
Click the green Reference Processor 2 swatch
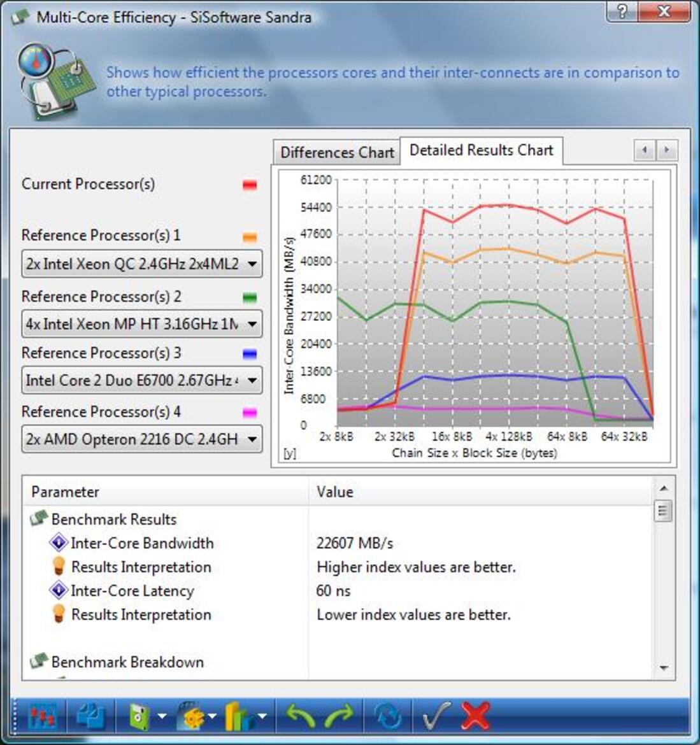pyautogui.click(x=250, y=298)
